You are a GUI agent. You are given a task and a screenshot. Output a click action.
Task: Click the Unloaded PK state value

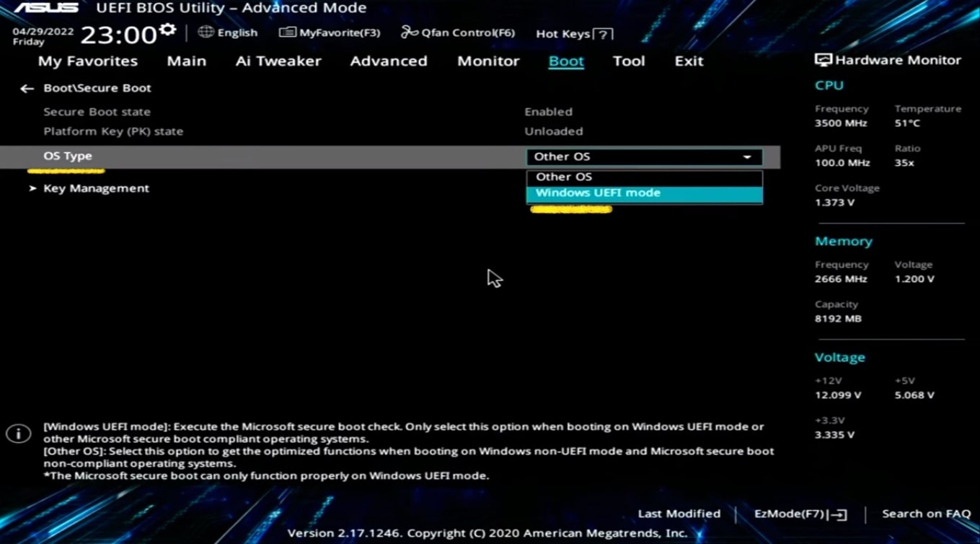coord(554,131)
